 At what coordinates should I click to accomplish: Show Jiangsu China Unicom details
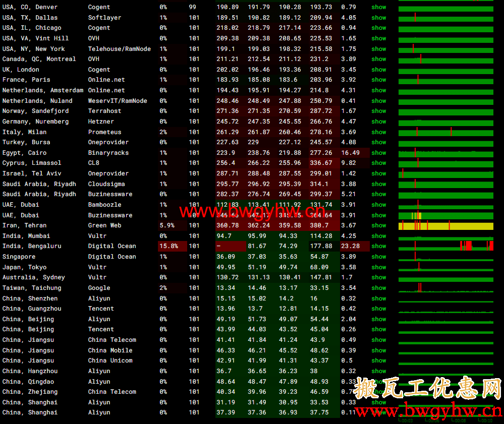coord(379,360)
